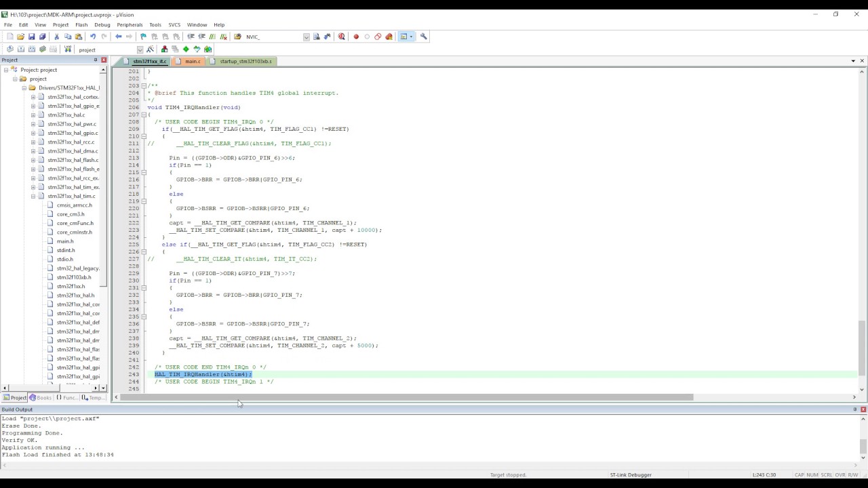The height and width of the screenshot is (488, 868).
Task: Comment the selection with the green slashes icon
Action: (x=212, y=37)
